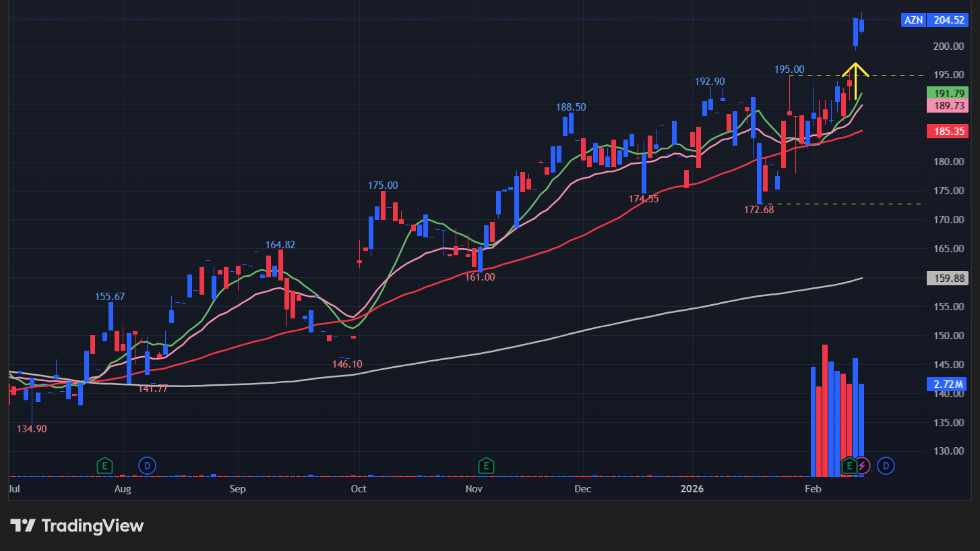This screenshot has width=980, height=551.
Task: Select the white dashed line at 195.00
Action: point(896,75)
